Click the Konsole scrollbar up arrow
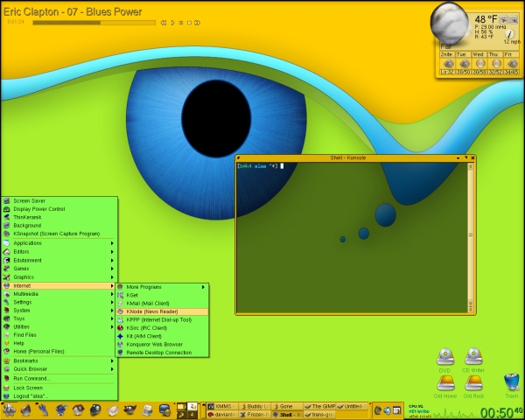The height and width of the screenshot is (420, 525). click(x=471, y=166)
